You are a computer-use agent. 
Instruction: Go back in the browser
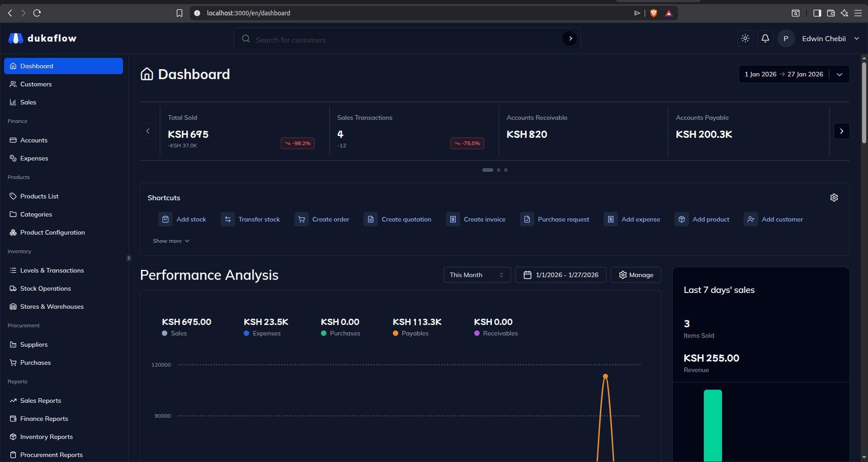(10, 13)
